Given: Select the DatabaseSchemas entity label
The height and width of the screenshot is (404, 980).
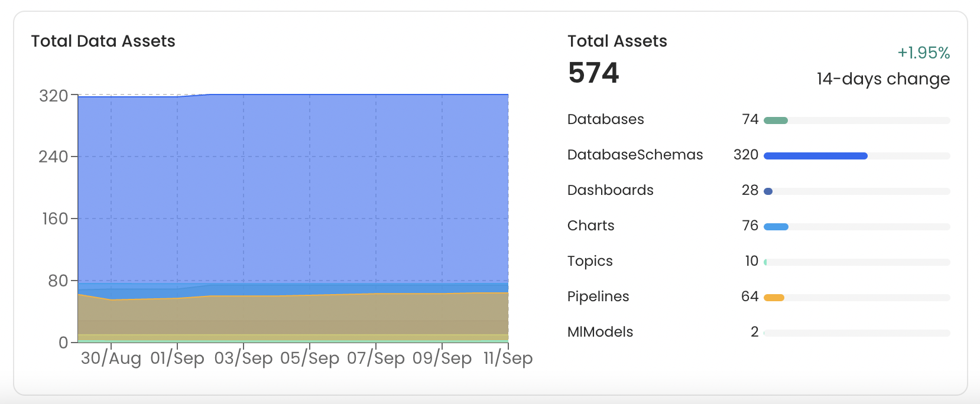Looking at the screenshot, I should pyautogui.click(x=635, y=155).
